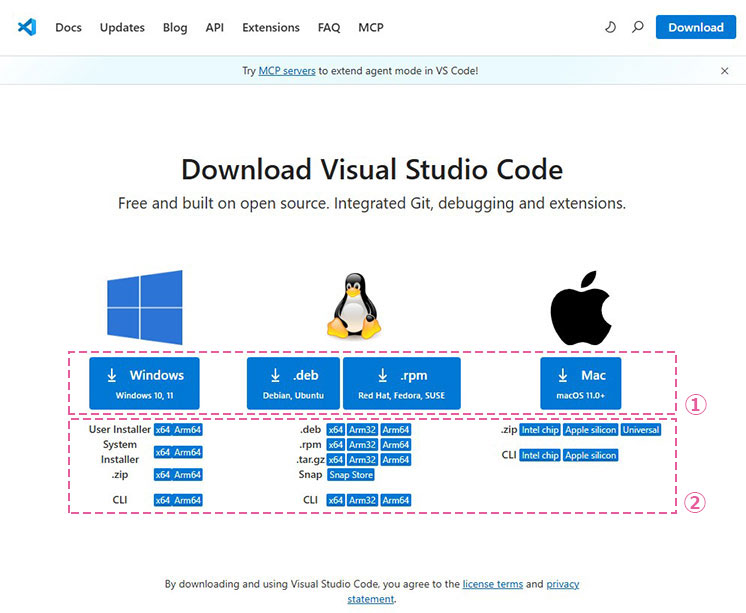Choose Mac .zip Intel chip
This screenshot has height=613, width=746.
tap(540, 430)
